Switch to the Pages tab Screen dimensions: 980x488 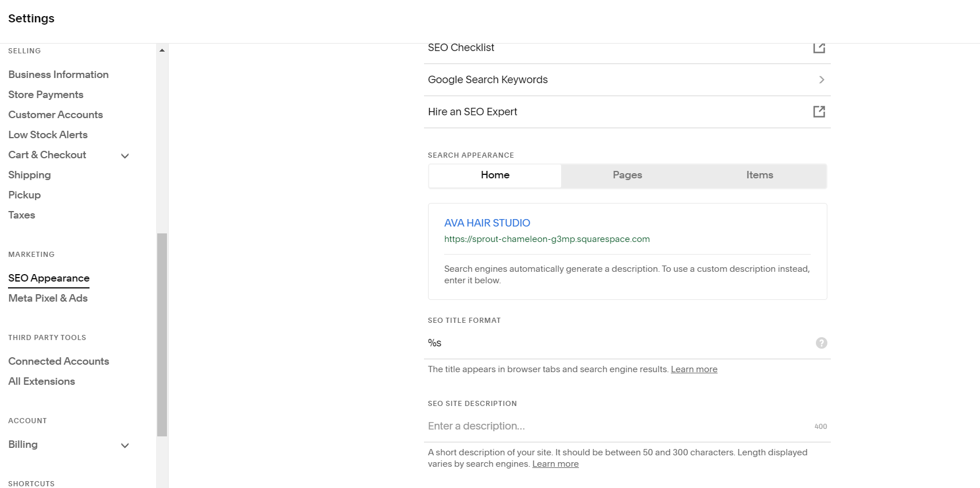627,175
